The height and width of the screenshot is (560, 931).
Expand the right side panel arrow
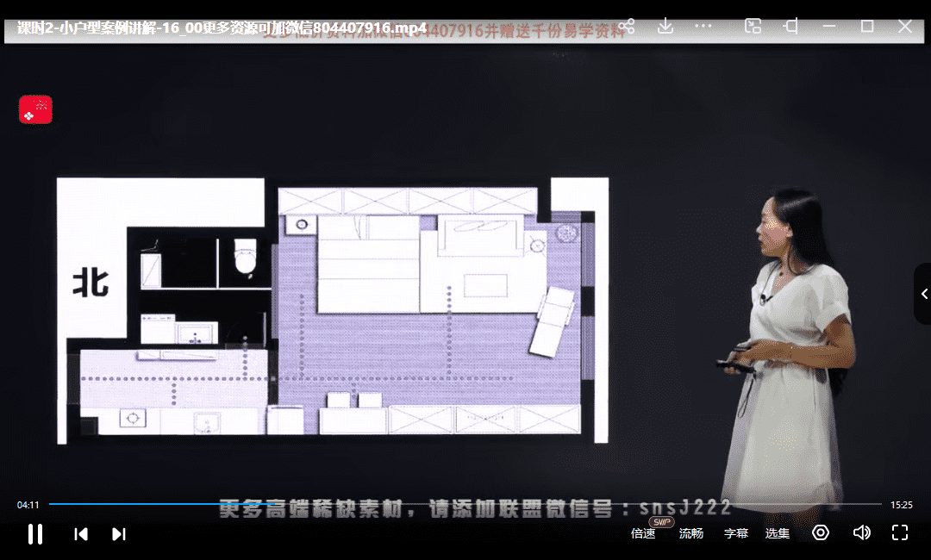[x=923, y=294]
